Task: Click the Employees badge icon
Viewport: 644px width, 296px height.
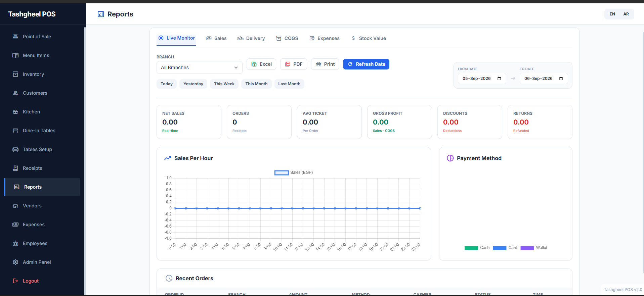Action: (15, 243)
